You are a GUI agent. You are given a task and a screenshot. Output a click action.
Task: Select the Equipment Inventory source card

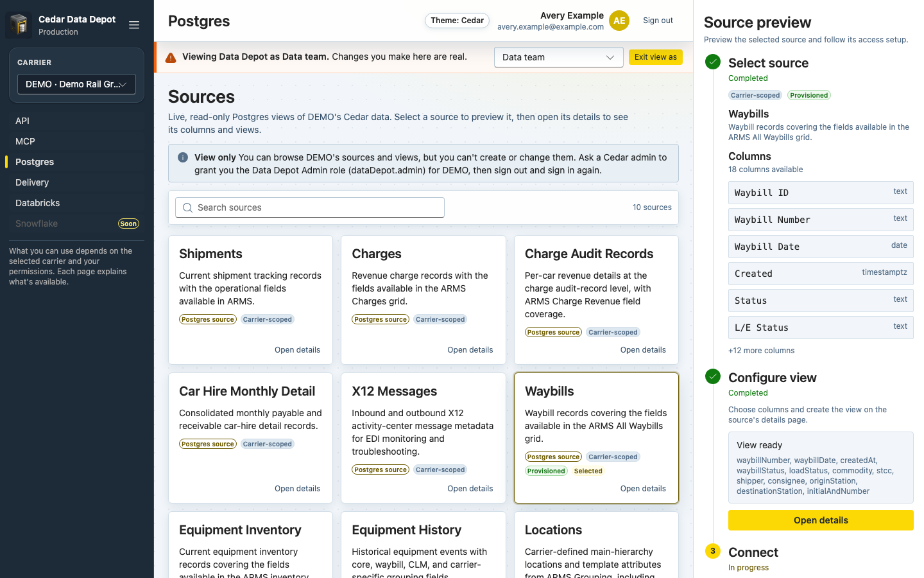pos(250,545)
